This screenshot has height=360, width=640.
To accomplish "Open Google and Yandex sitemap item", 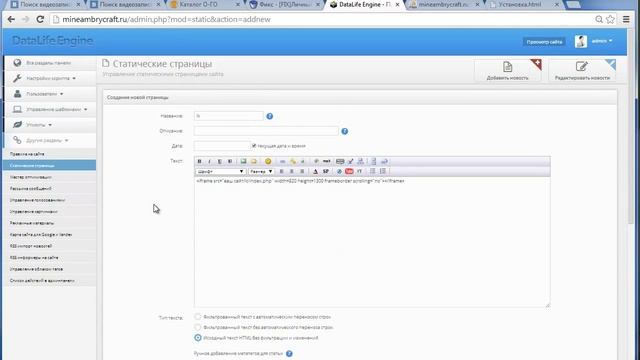I will pos(50,235).
